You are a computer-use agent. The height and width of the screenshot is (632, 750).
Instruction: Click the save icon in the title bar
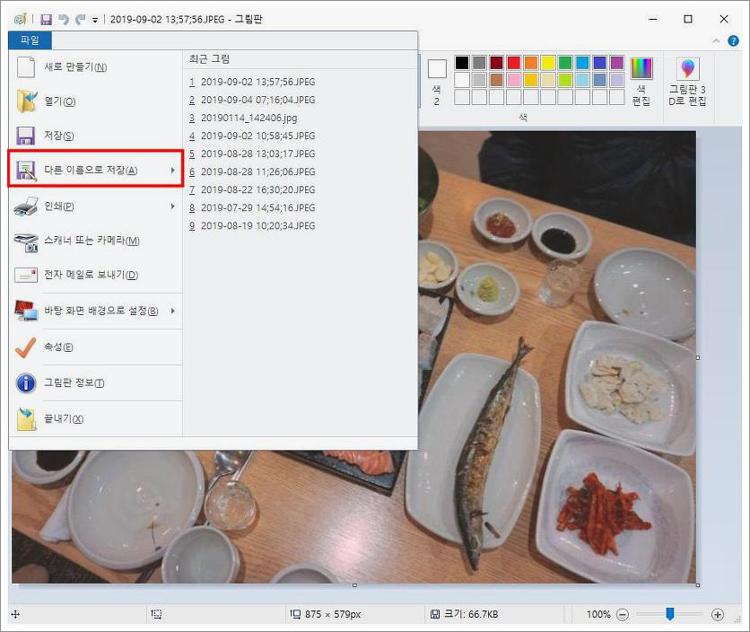46,19
